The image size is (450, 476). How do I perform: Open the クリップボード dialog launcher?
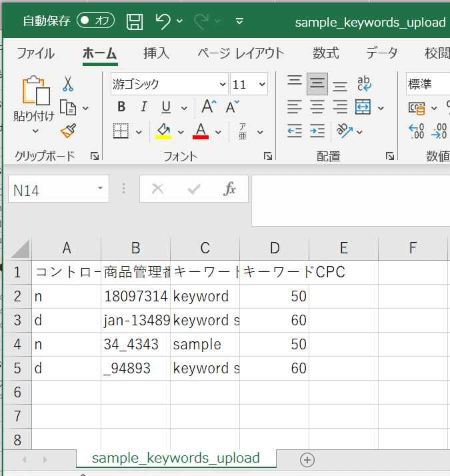[95, 156]
